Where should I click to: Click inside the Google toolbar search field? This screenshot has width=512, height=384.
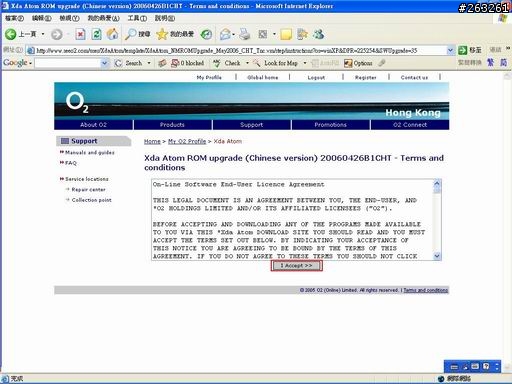point(68,63)
